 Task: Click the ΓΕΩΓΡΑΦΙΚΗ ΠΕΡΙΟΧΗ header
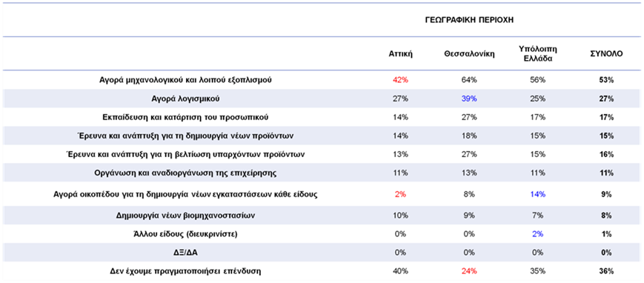[470, 20]
